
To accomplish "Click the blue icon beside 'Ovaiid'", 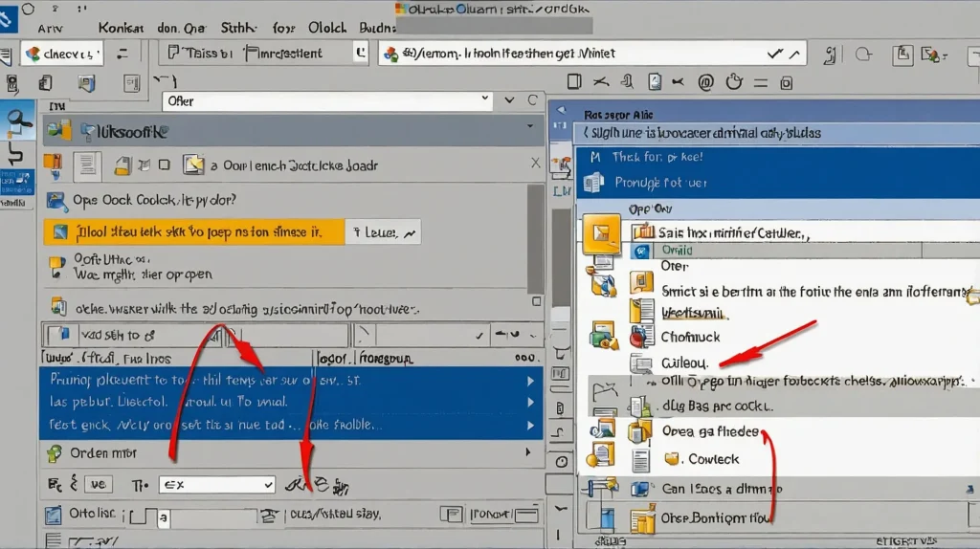I will point(641,252).
